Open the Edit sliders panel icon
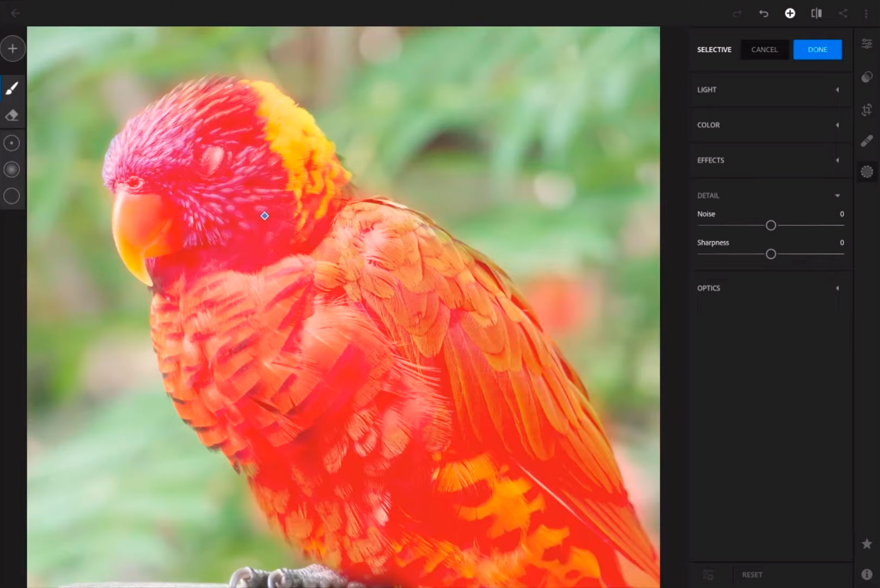 [867, 44]
